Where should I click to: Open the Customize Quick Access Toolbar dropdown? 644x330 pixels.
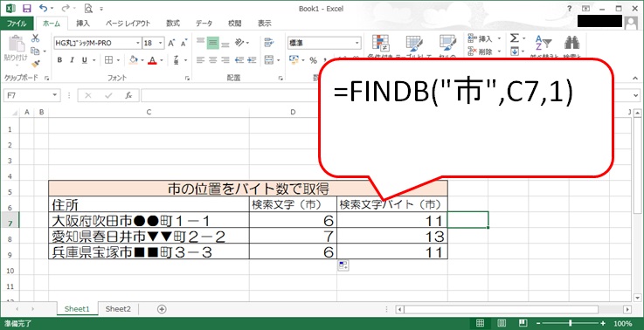click(x=101, y=8)
